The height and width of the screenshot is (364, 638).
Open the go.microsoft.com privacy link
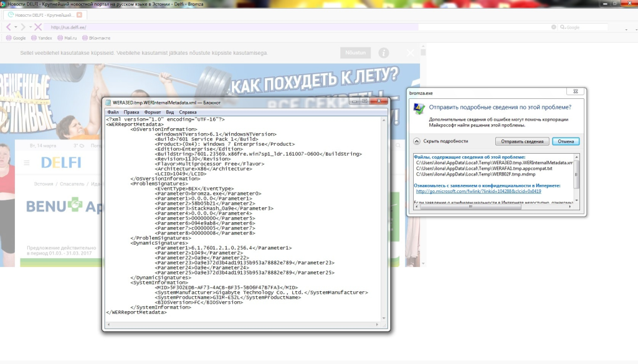(x=478, y=192)
